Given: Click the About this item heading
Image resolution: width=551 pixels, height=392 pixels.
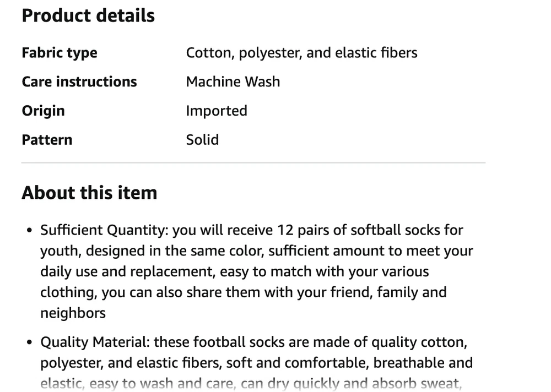Looking at the screenshot, I should pos(89,193).
